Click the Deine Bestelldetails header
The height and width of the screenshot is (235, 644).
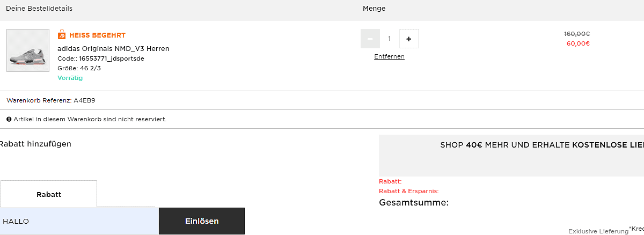pyautogui.click(x=39, y=9)
